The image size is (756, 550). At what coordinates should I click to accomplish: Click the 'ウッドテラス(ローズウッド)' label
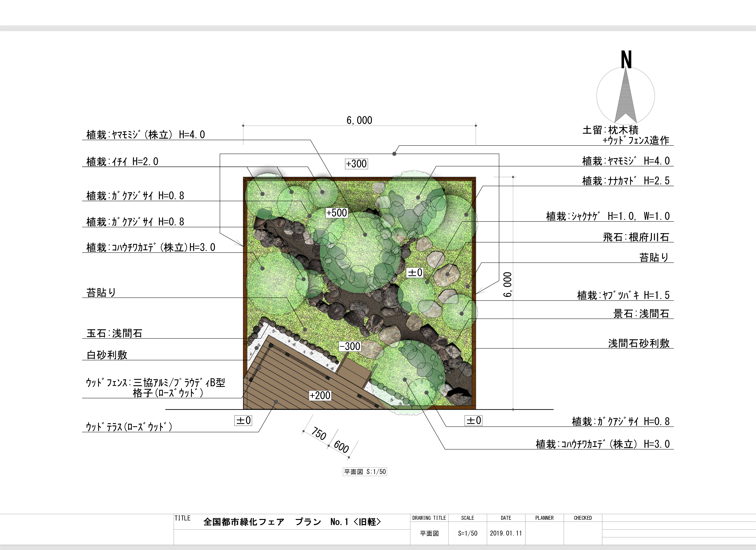pos(129,427)
